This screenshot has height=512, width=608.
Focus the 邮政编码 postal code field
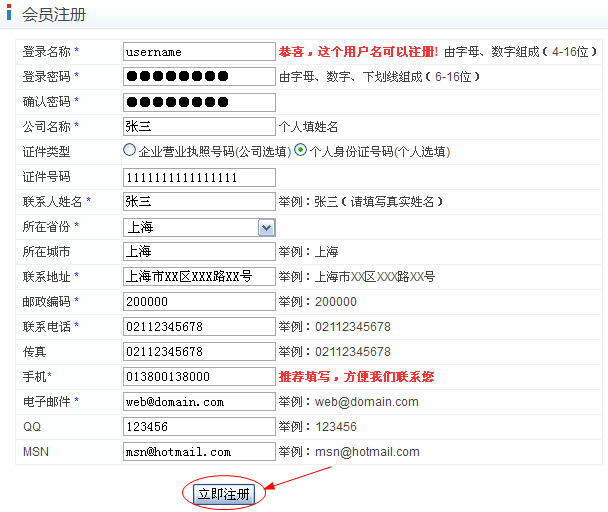pyautogui.click(x=199, y=301)
